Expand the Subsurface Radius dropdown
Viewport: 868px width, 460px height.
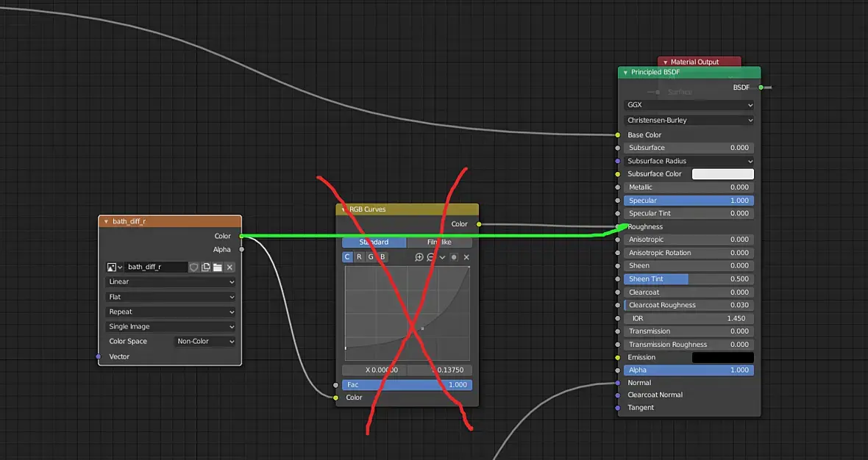689,161
